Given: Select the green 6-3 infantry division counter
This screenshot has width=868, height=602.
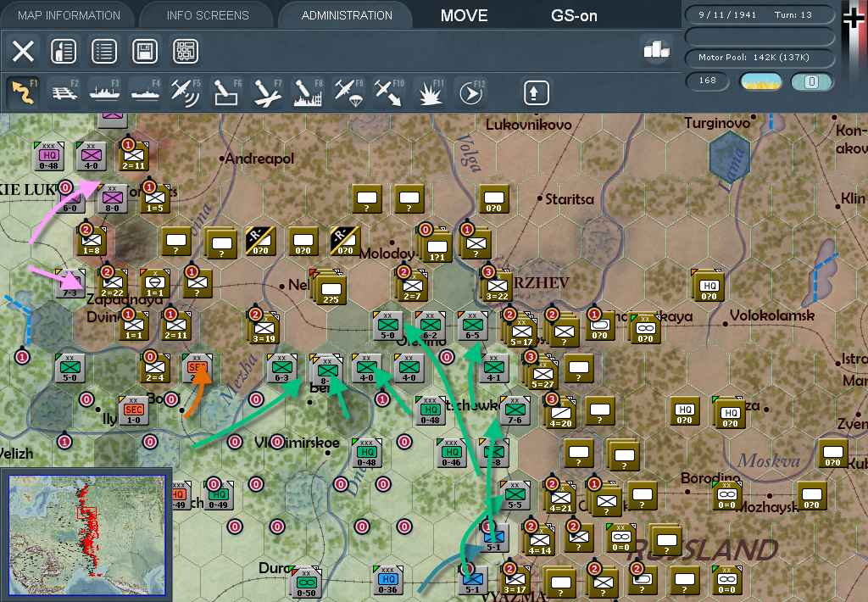Looking at the screenshot, I should [281, 368].
